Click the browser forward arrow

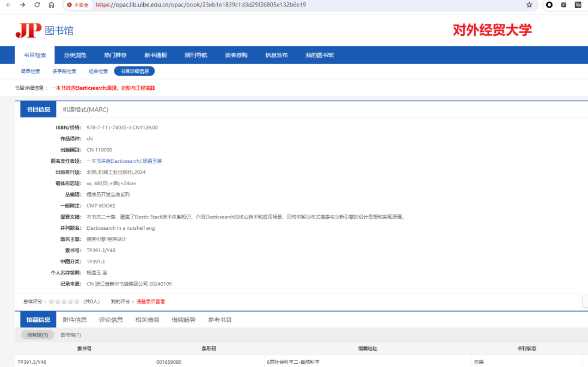[22, 5]
